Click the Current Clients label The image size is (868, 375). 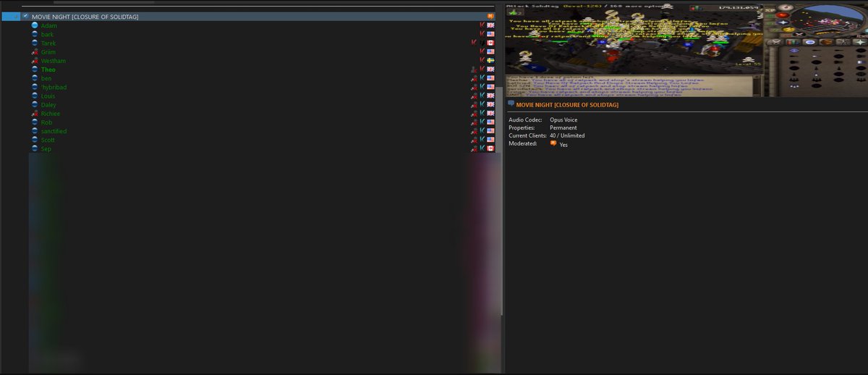(x=527, y=135)
